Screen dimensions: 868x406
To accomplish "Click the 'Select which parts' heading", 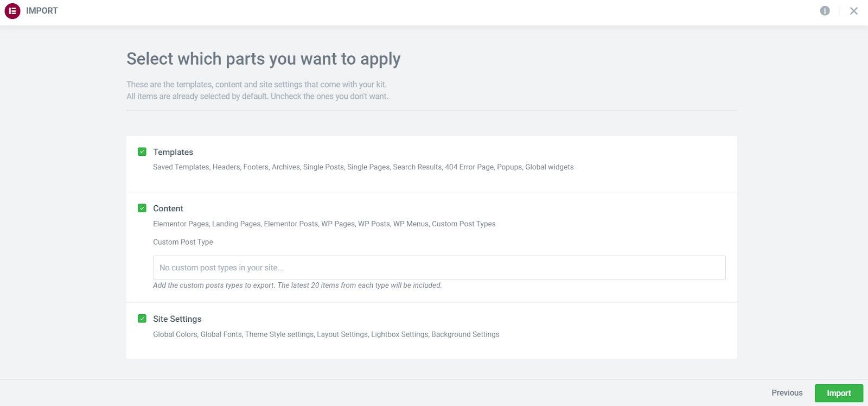I will pyautogui.click(x=263, y=59).
